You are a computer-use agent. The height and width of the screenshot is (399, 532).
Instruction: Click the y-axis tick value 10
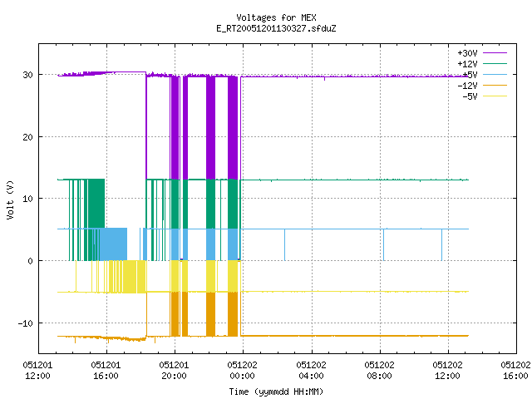click(27, 199)
